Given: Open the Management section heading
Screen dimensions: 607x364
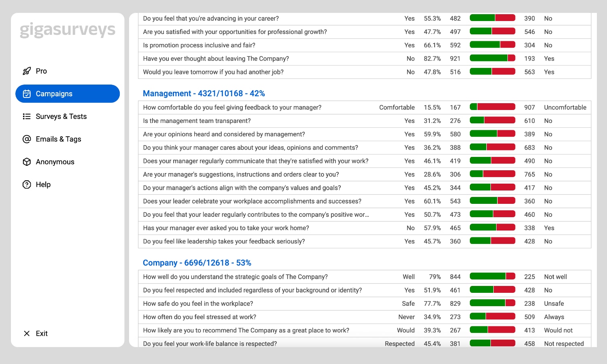Looking at the screenshot, I should point(204,93).
